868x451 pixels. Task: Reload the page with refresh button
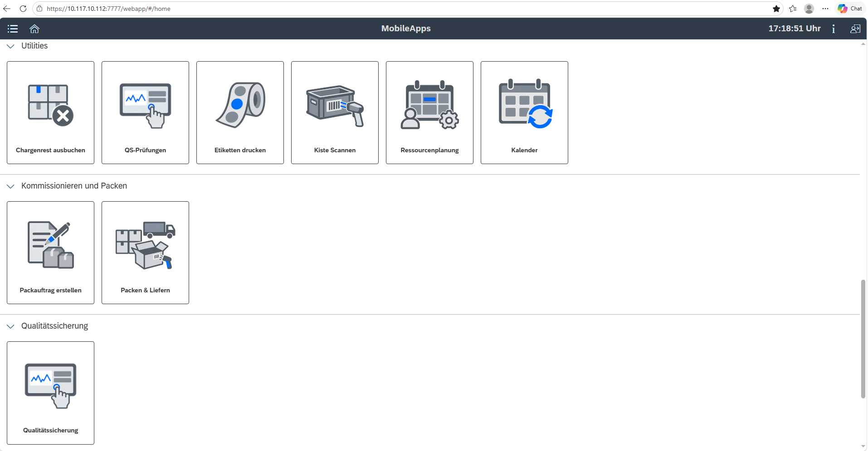23,9
